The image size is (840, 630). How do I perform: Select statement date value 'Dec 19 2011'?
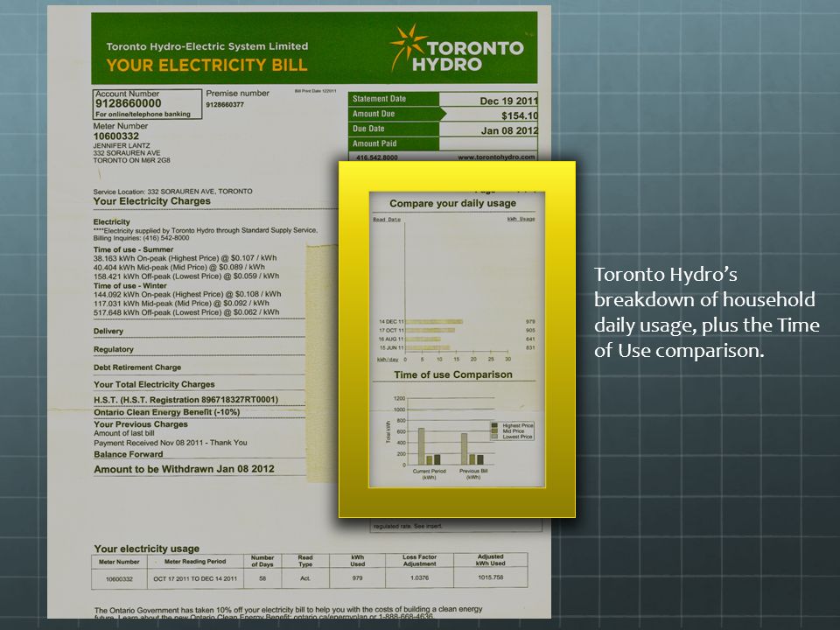coord(508,101)
